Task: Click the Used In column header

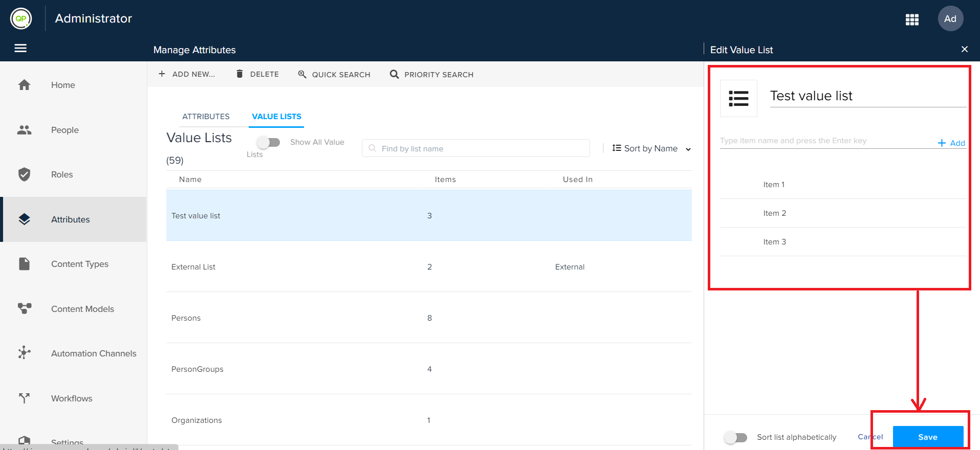Action: click(x=578, y=179)
